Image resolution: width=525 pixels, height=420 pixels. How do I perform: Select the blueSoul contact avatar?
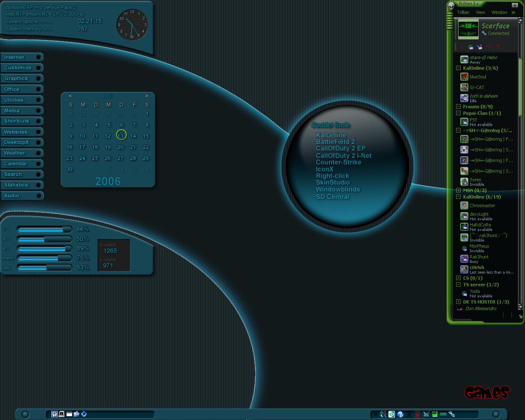(464, 77)
